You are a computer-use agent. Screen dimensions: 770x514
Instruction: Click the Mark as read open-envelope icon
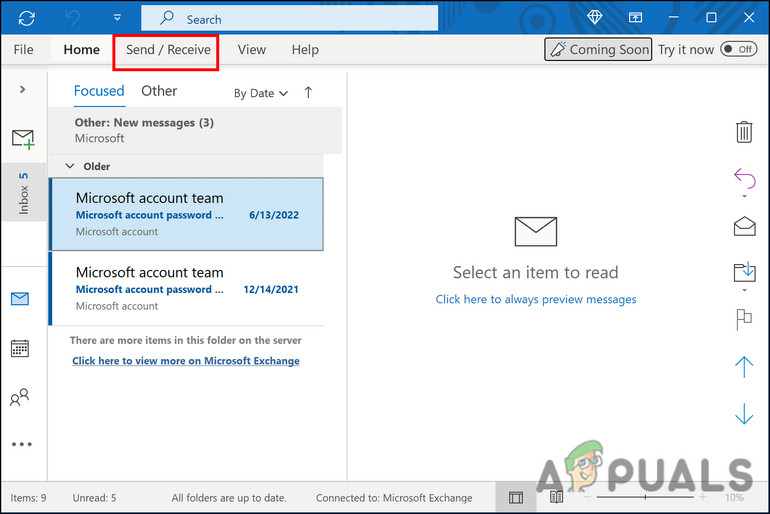pos(744,226)
